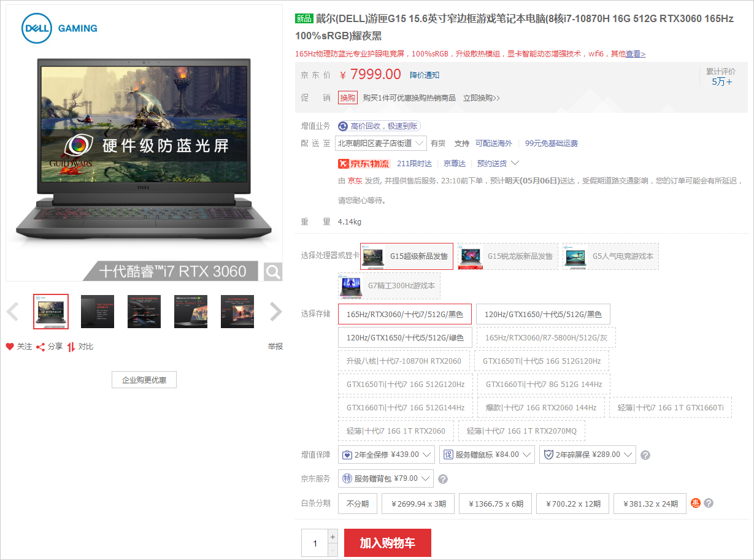Open the delivery address dropdown 北京朝阳区麦子店街道
The height and width of the screenshot is (560, 754).
tap(380, 144)
